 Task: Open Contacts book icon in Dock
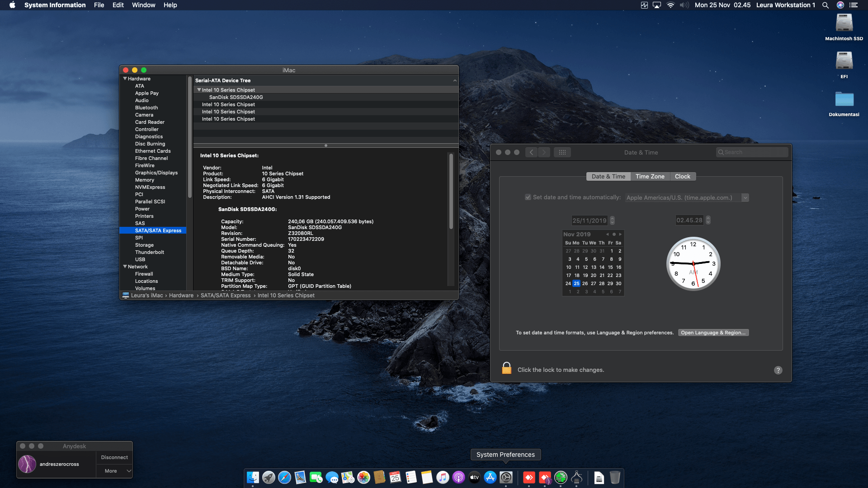pos(379,477)
